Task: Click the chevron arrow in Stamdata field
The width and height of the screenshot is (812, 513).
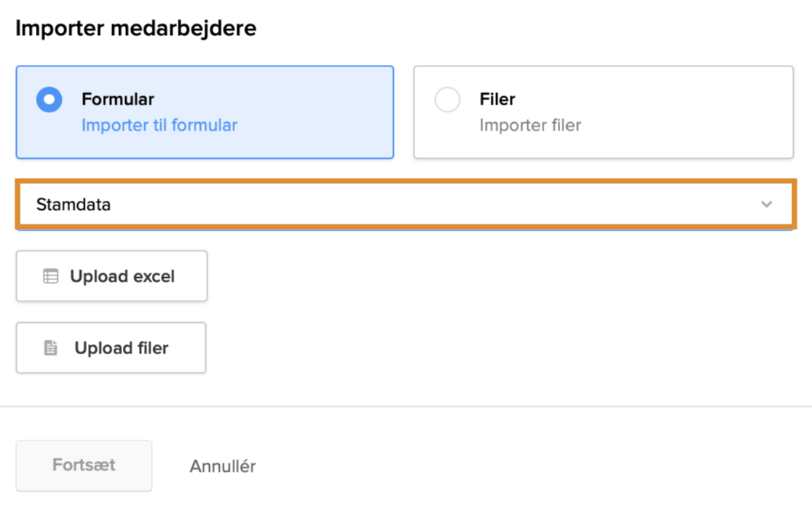Action: [x=766, y=204]
